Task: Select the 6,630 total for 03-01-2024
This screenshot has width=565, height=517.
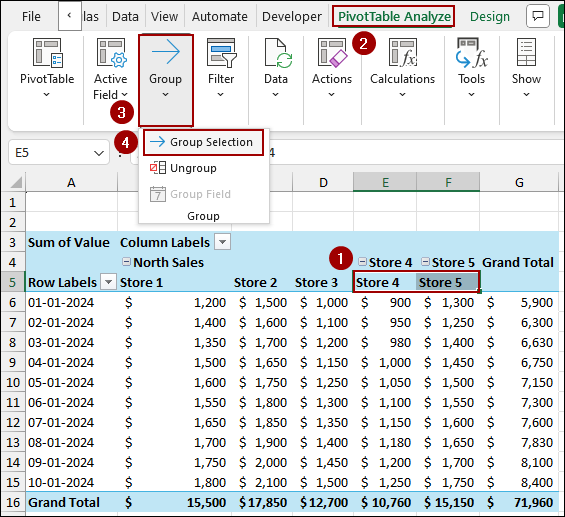Action: point(519,342)
